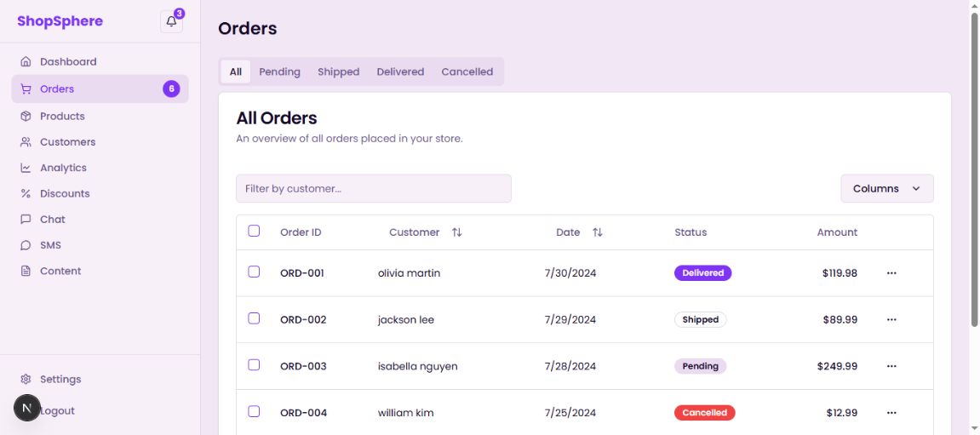Screen dimensions: 980x435
Task: Switch to the Pending tab
Action: (279, 72)
